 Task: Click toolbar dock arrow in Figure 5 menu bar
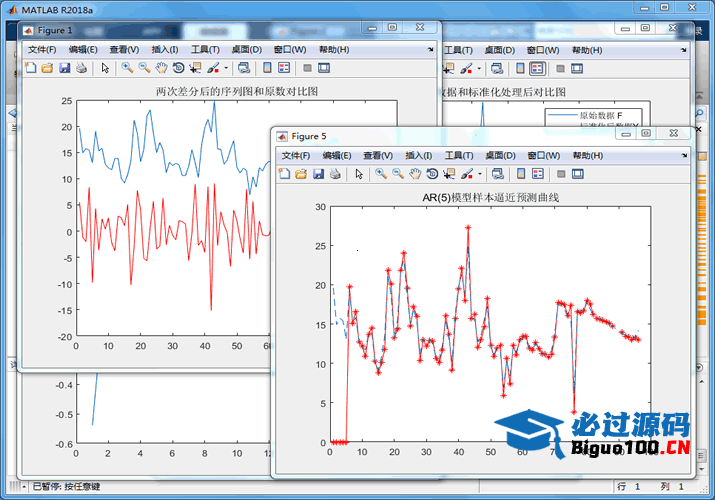pyautogui.click(x=684, y=155)
